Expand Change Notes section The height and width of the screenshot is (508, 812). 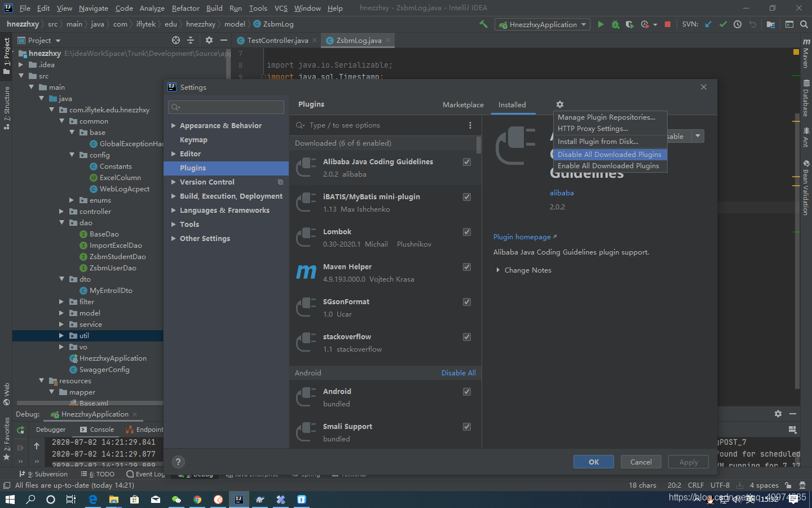click(498, 270)
